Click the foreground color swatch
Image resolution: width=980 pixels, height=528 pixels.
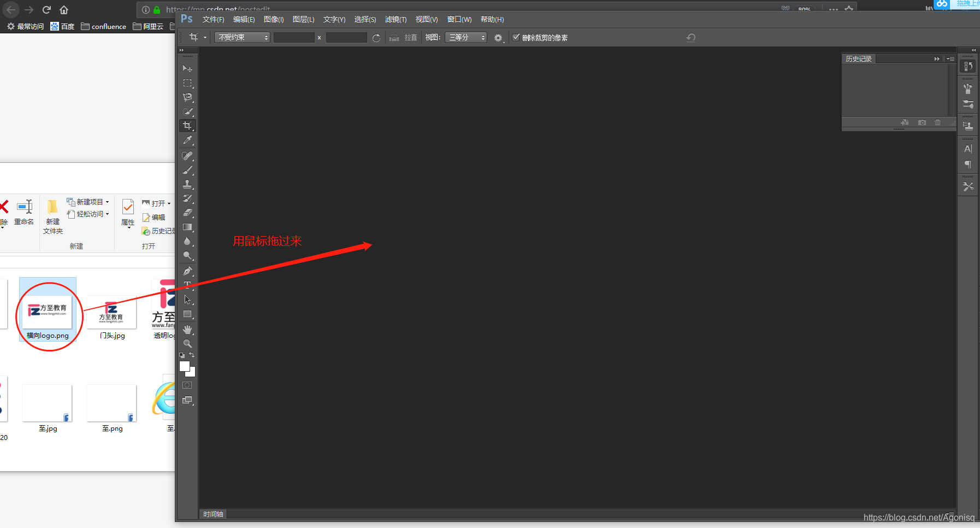(x=184, y=366)
